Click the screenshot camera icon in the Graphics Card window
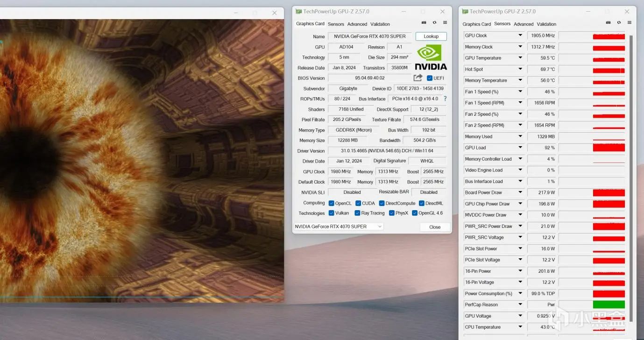 point(424,22)
